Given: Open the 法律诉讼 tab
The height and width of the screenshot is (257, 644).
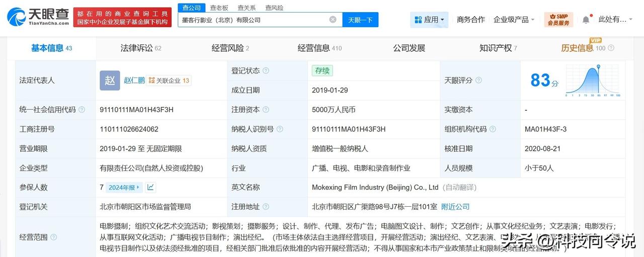Looking at the screenshot, I should tap(140, 48).
